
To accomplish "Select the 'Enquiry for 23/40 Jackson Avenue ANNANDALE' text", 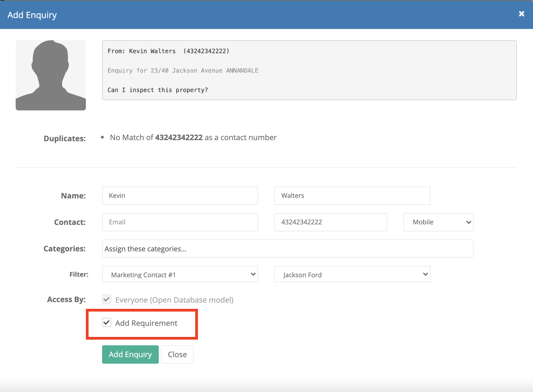I will click(x=183, y=70).
